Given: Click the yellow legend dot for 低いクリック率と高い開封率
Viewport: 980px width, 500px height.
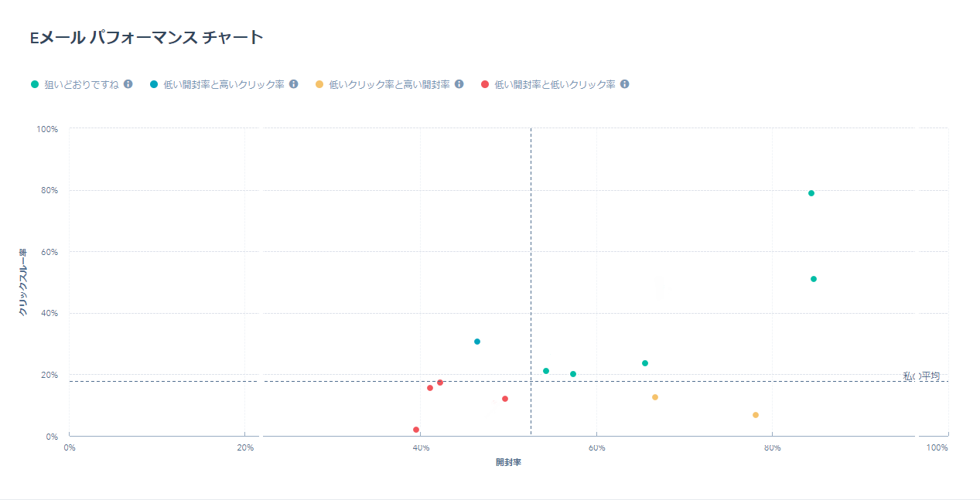Looking at the screenshot, I should click(318, 83).
